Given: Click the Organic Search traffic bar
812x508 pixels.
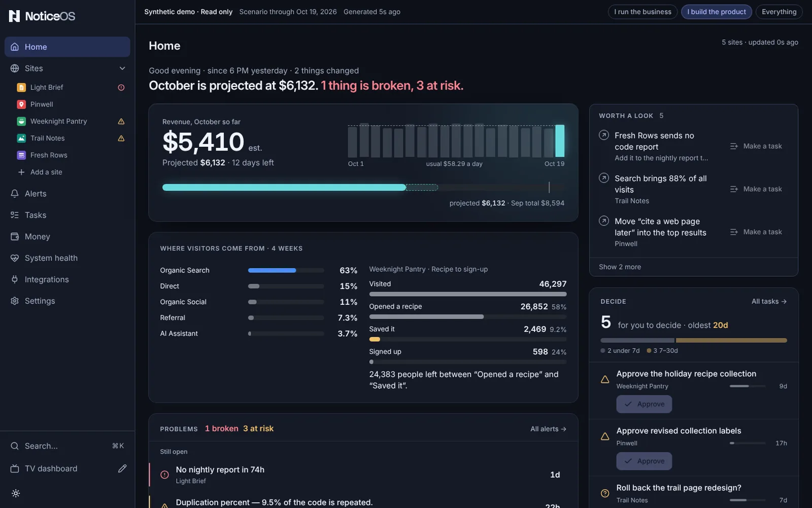Looking at the screenshot, I should [x=286, y=270].
